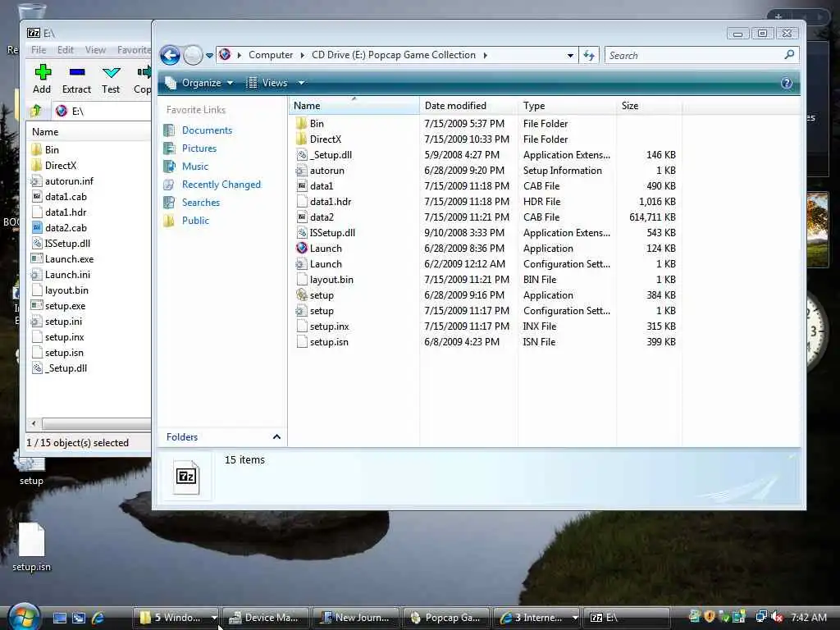Select the setup application icon in Explorer
The width and height of the screenshot is (840, 630).
click(x=302, y=294)
